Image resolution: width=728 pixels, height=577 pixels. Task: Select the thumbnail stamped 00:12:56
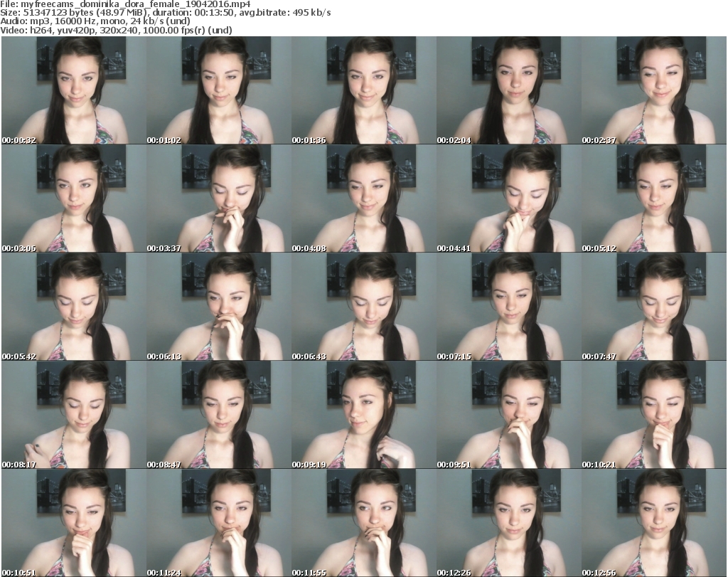[x=654, y=523]
